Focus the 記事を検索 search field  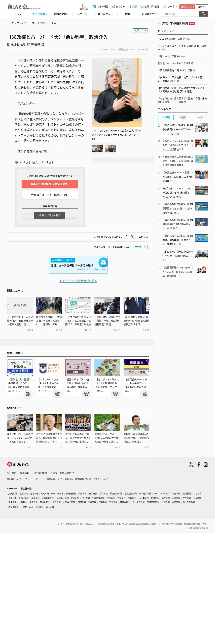pyautogui.click(x=181, y=14)
